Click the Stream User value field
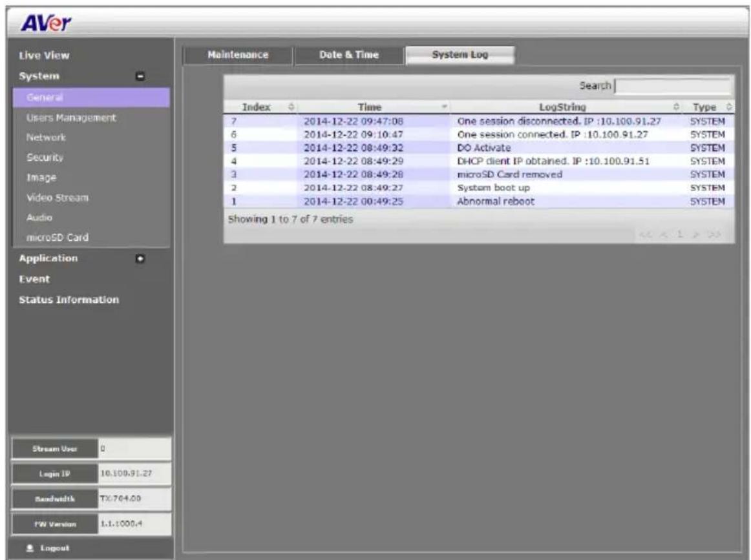Image resolution: width=751 pixels, height=560 pixels. pyautogui.click(x=134, y=449)
